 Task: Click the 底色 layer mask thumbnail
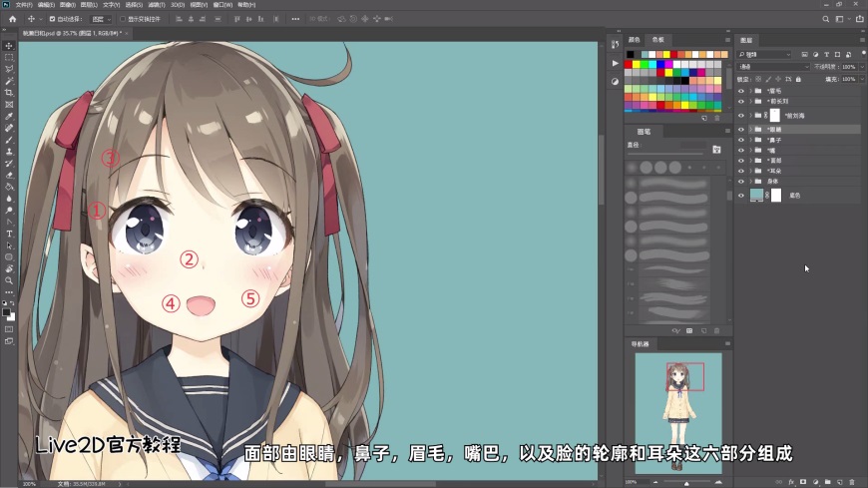[x=776, y=195]
